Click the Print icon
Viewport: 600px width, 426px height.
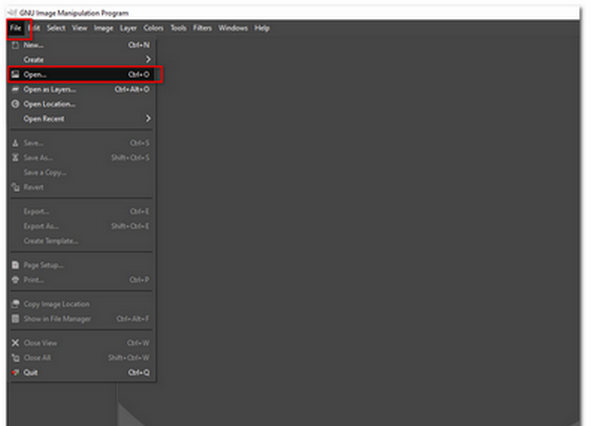tap(15, 280)
